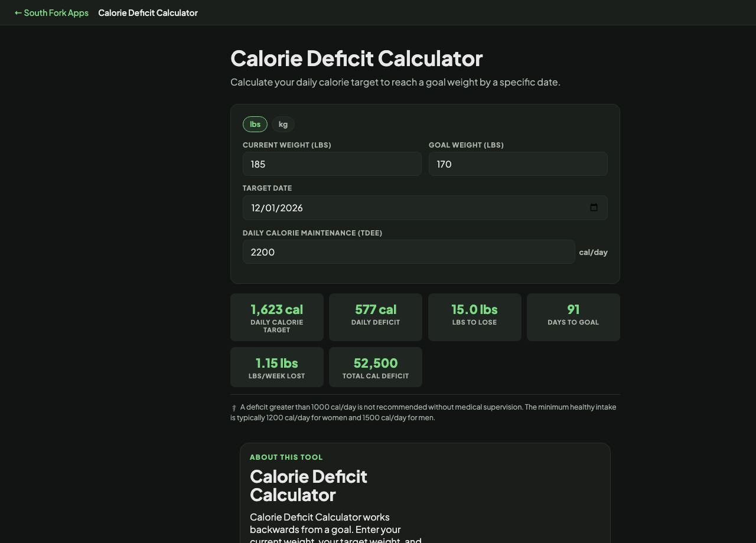Select the lbs unit toggle

click(255, 124)
